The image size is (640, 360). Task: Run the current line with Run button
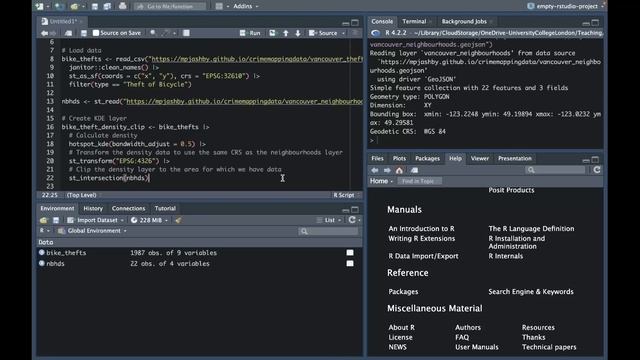250,33
